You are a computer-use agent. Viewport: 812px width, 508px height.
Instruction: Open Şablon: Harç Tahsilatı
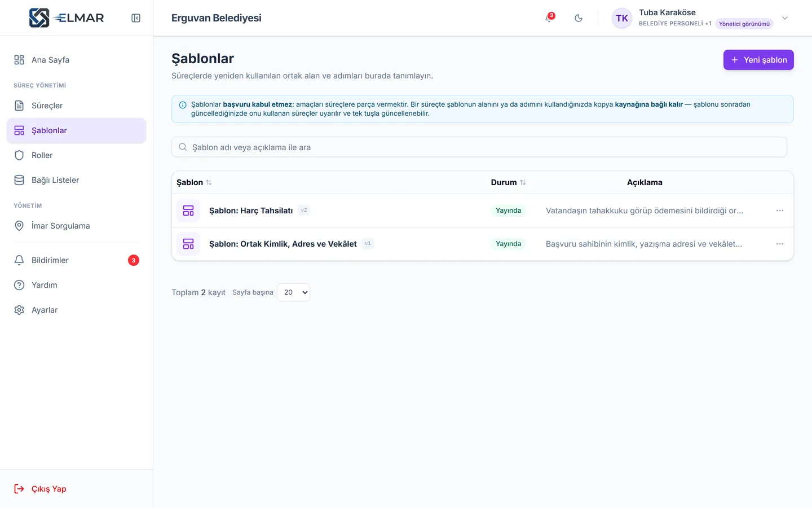251,211
